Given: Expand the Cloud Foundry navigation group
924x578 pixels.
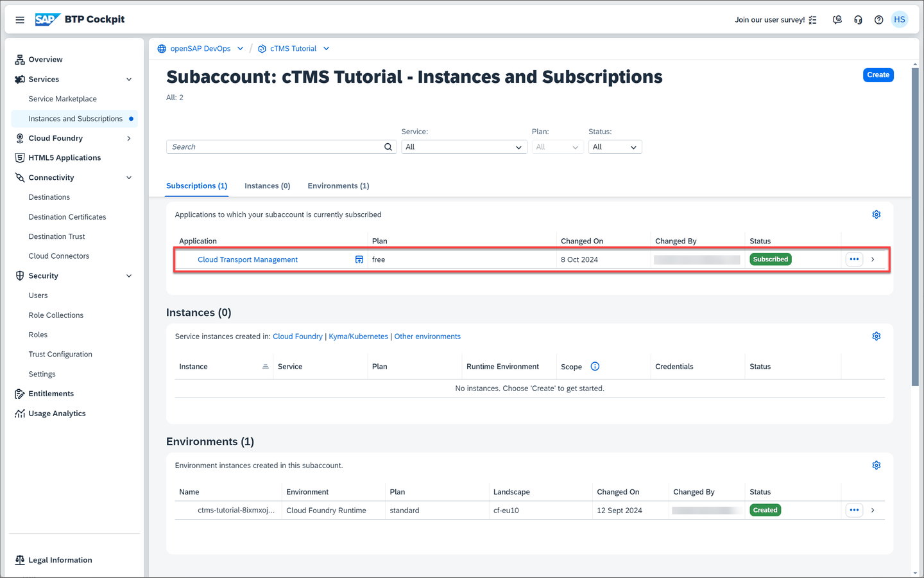Looking at the screenshot, I should click(129, 138).
